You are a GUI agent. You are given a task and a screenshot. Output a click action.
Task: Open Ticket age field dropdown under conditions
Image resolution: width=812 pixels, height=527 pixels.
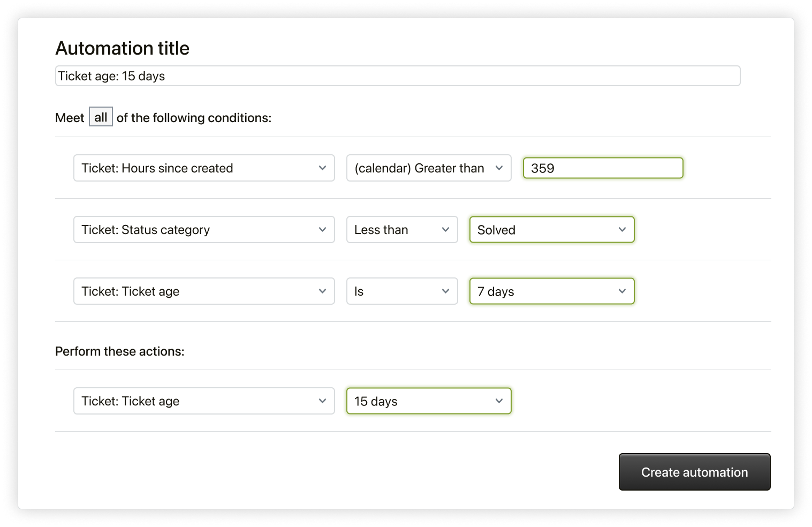coord(203,291)
